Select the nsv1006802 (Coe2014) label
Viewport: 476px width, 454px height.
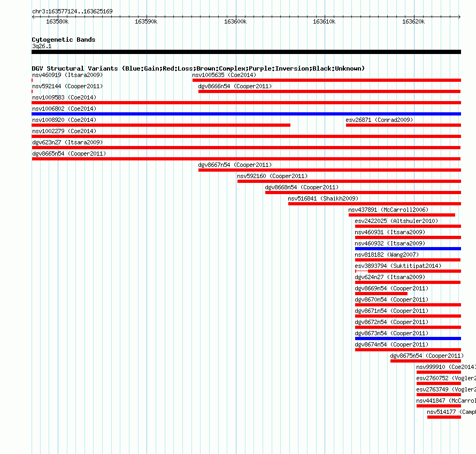(x=64, y=109)
